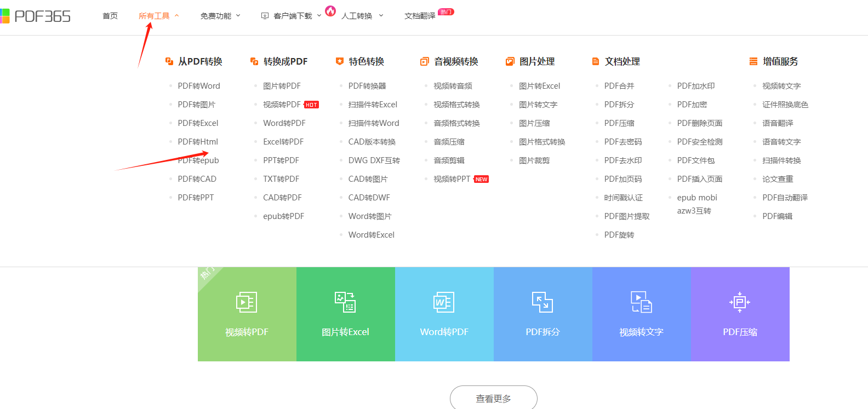Viewport: 868px width, 409px height.
Task: Open the 图片转PDF link
Action: [x=282, y=86]
